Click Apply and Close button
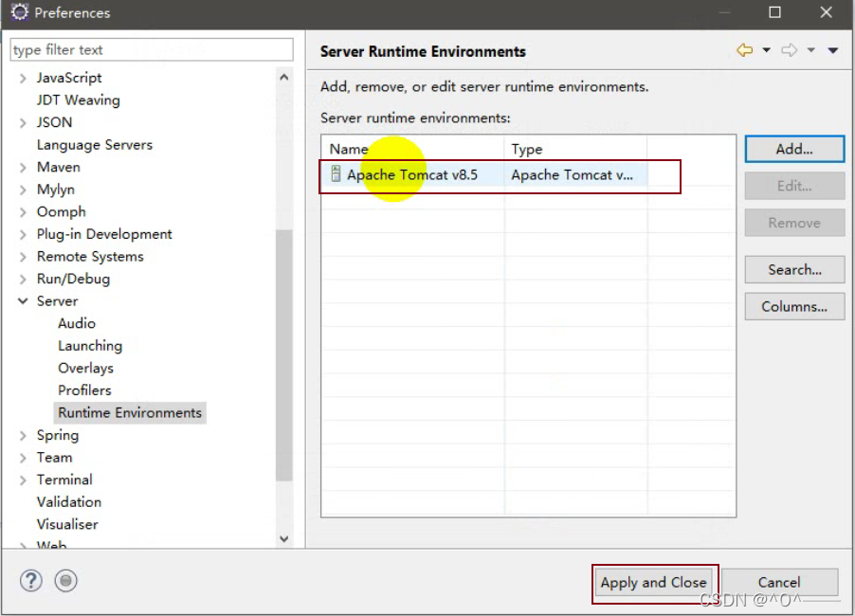 pyautogui.click(x=653, y=583)
